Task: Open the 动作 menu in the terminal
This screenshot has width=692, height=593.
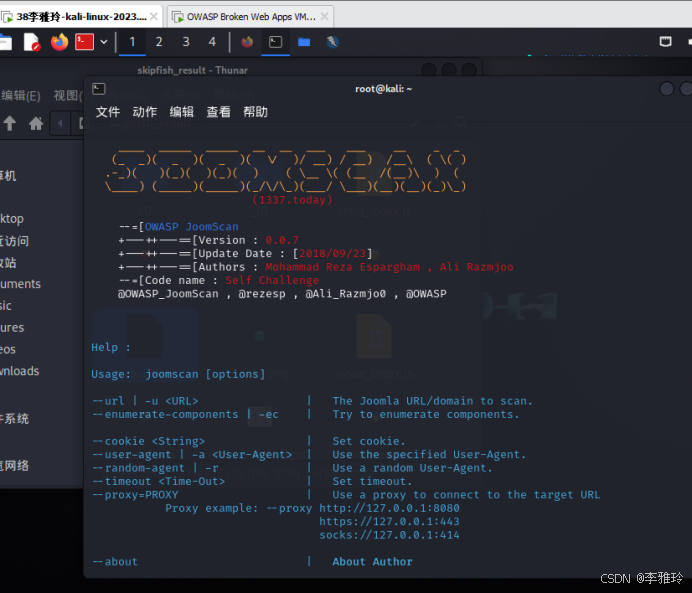Action: 145,112
